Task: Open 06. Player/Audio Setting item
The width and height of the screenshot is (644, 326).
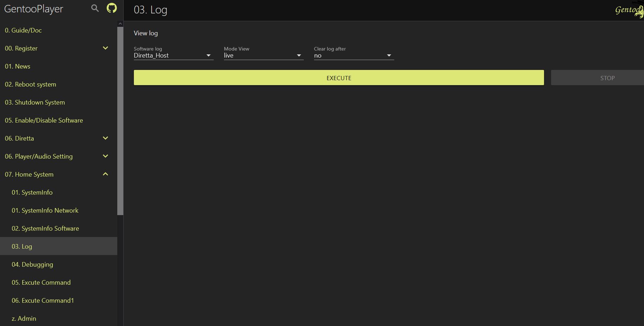Action: (x=59, y=156)
